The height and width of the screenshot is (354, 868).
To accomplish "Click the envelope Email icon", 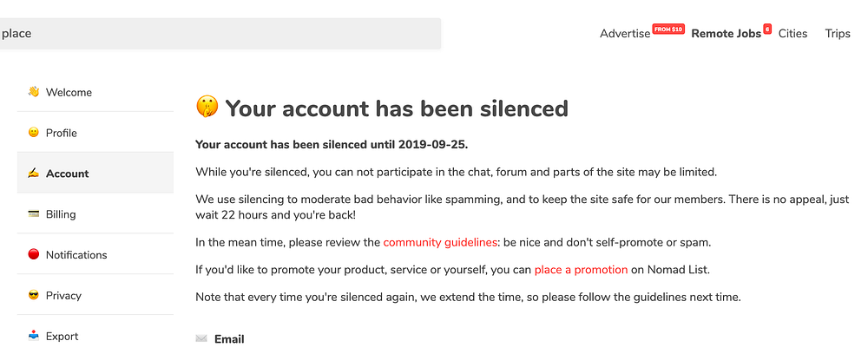I will (x=202, y=338).
